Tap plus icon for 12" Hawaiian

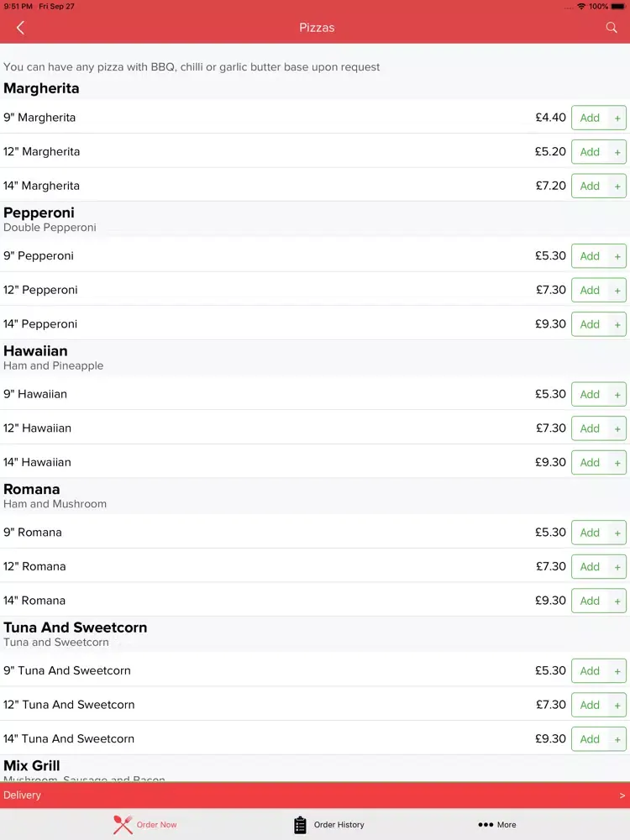617,428
